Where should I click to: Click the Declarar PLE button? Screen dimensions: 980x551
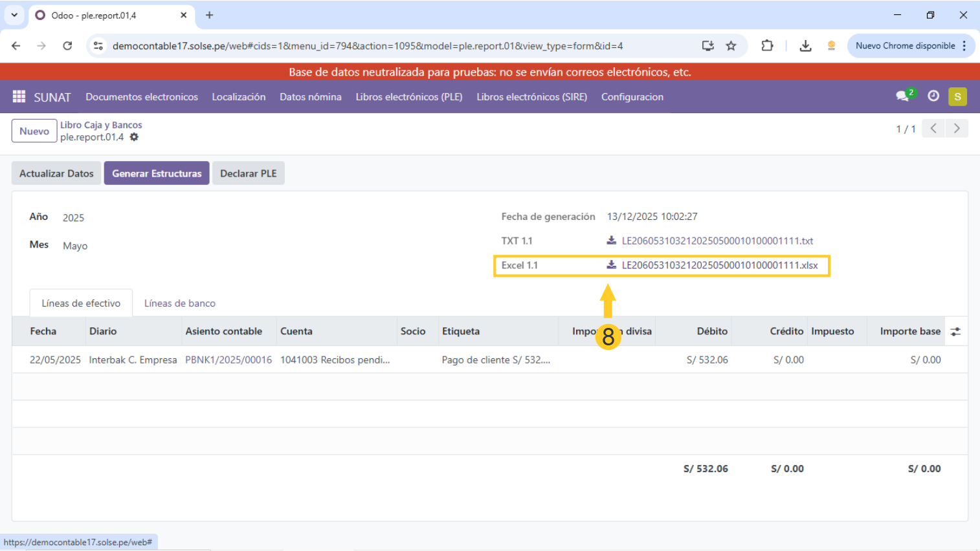click(248, 173)
